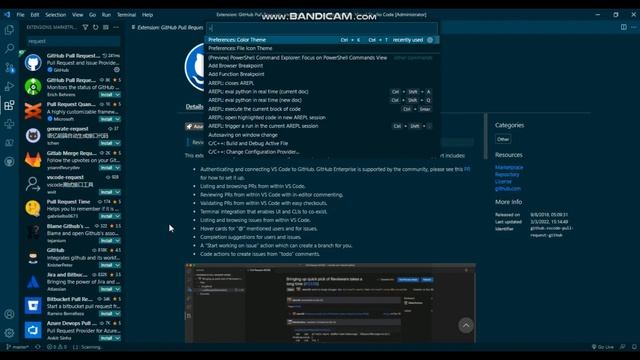Select Extension: GitHub Pull Requests editor tab

tap(167, 27)
